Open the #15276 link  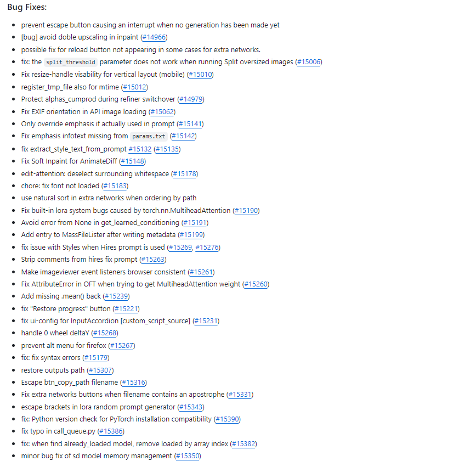coord(207,248)
